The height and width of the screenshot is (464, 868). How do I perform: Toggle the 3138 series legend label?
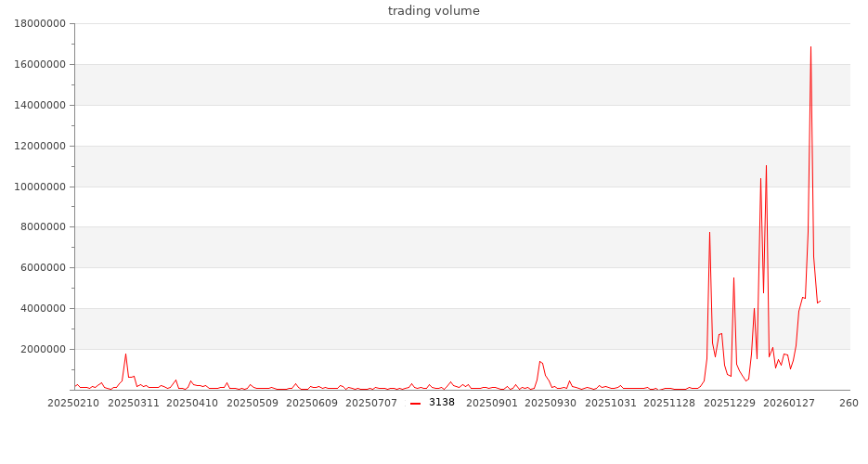point(442,403)
